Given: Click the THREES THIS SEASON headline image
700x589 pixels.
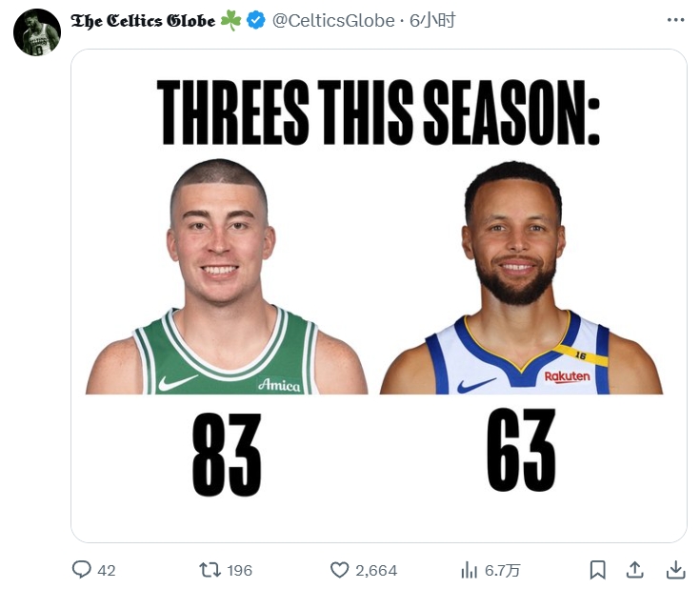Looking at the screenshot, I should (x=378, y=112).
